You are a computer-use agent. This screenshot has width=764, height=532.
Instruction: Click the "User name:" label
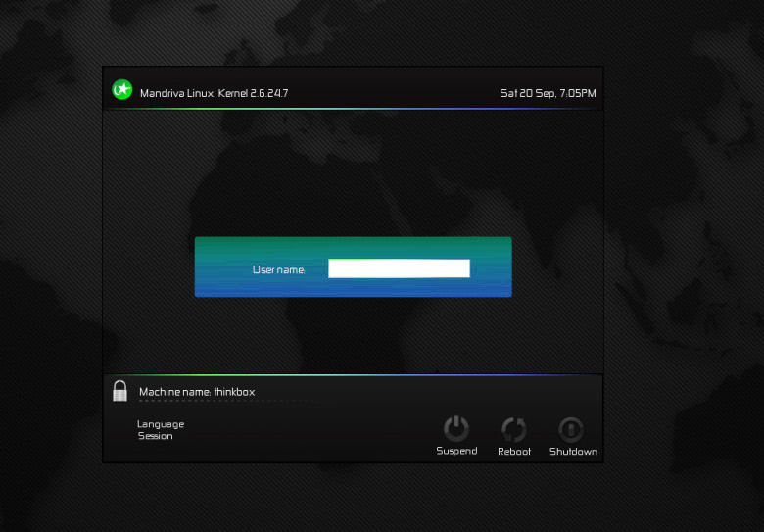tap(279, 269)
